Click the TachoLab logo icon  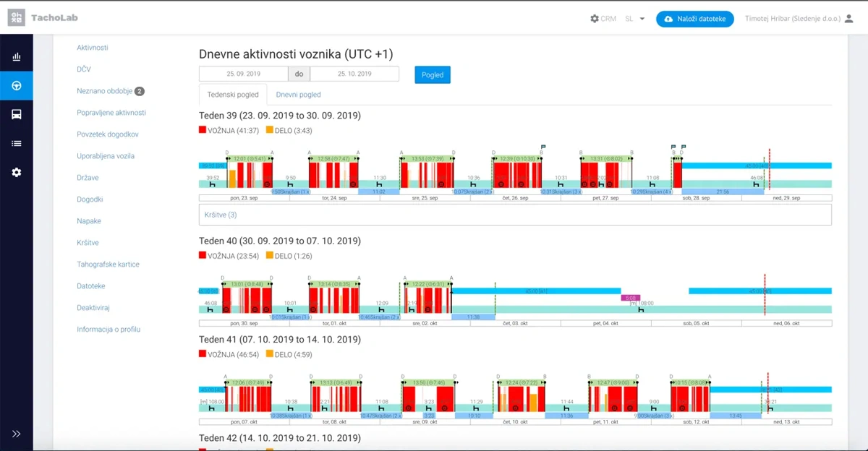[x=17, y=18]
